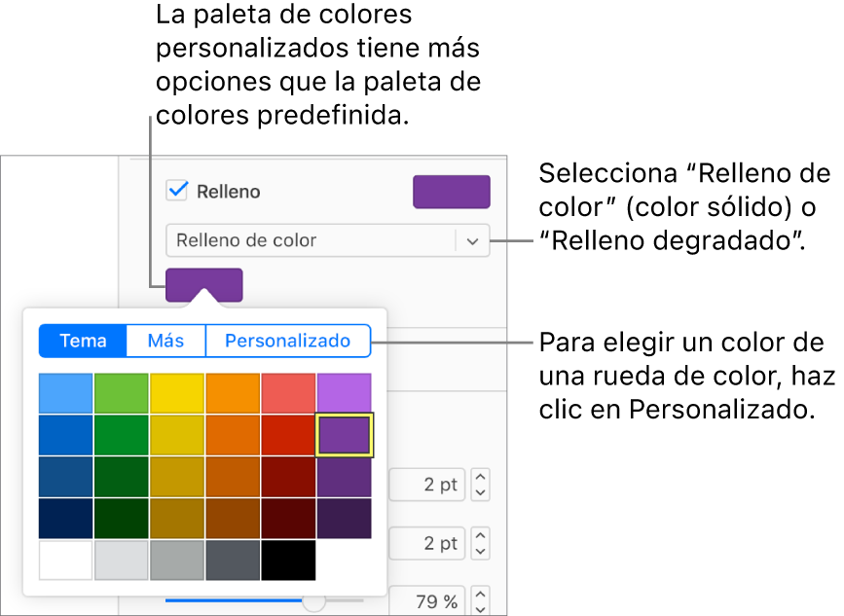Viewport: 844px width, 616px height.
Task: Increase the first 2 pt value with the stepper
Action: pyautogui.click(x=480, y=478)
